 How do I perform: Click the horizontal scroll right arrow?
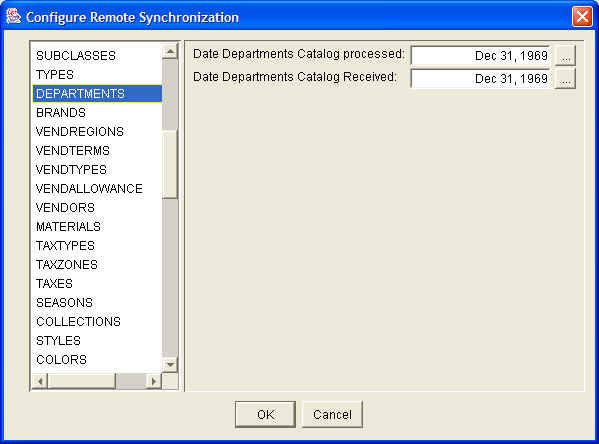[154, 381]
